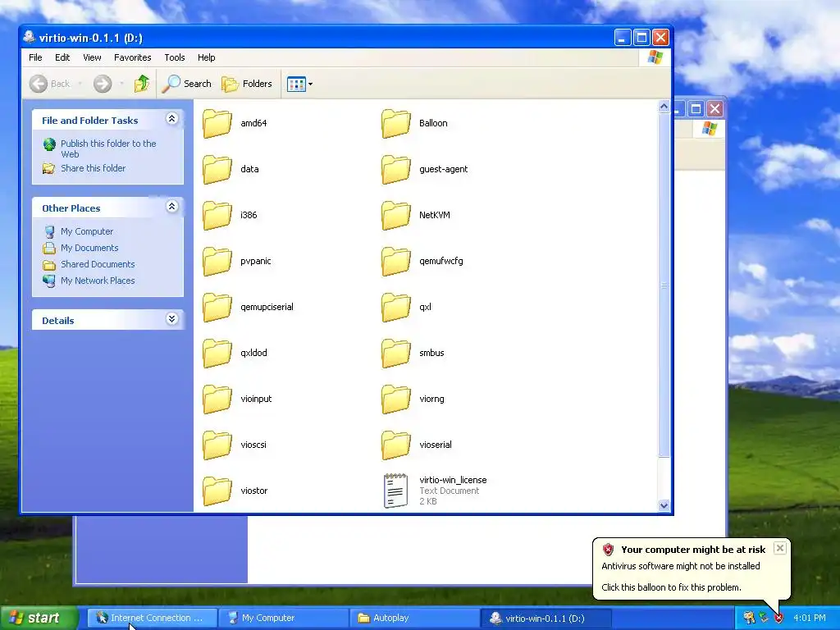Open the amd64 folder icon
840x630 pixels.
pos(217,123)
